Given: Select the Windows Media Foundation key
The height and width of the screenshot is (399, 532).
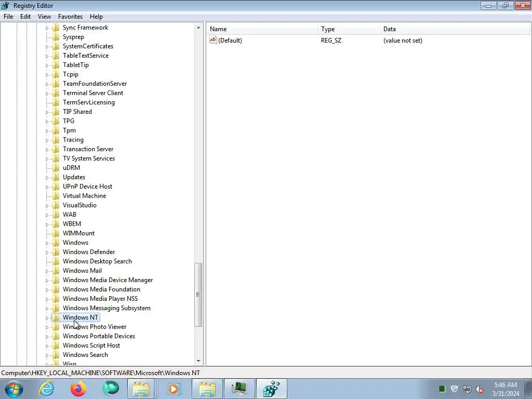Looking at the screenshot, I should tap(101, 289).
